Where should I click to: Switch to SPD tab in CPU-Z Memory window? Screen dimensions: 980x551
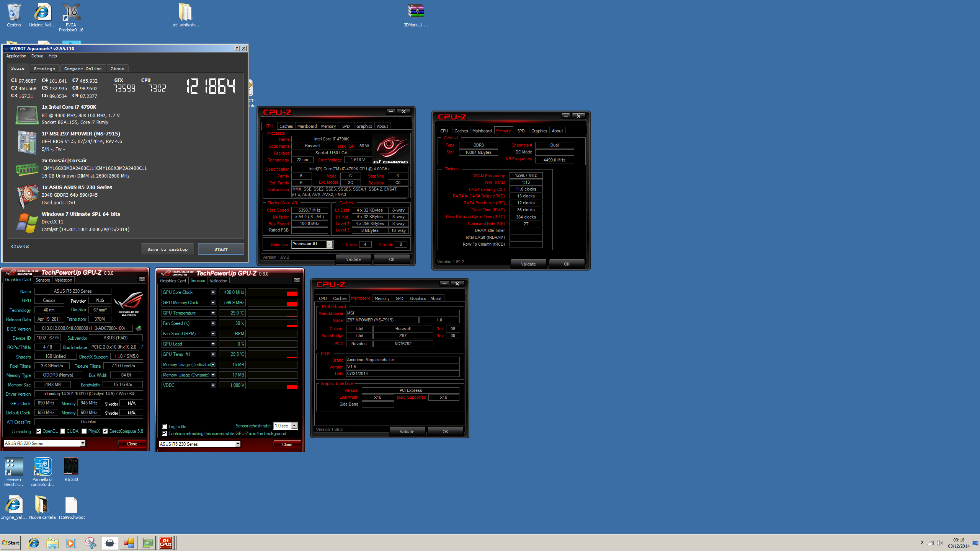pyautogui.click(x=521, y=131)
